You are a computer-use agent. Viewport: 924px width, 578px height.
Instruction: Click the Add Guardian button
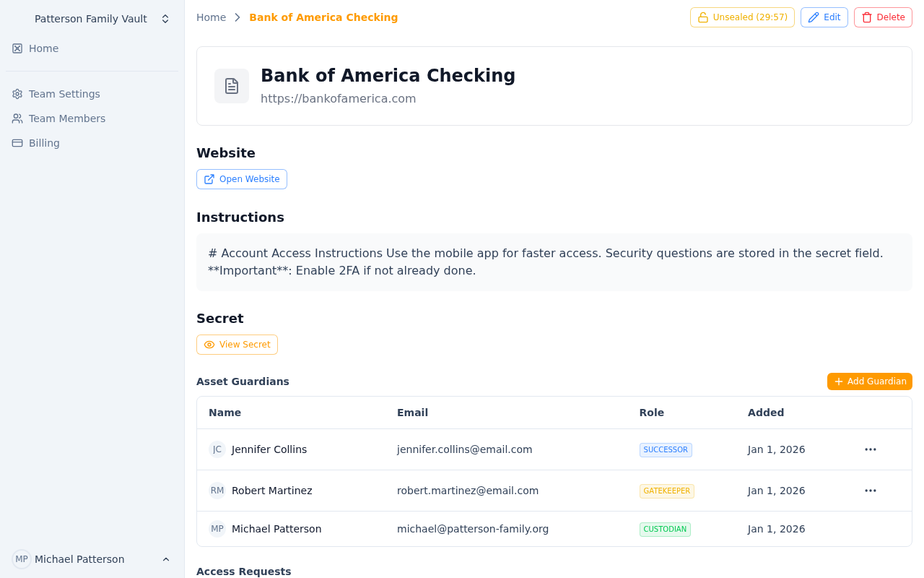869,381
